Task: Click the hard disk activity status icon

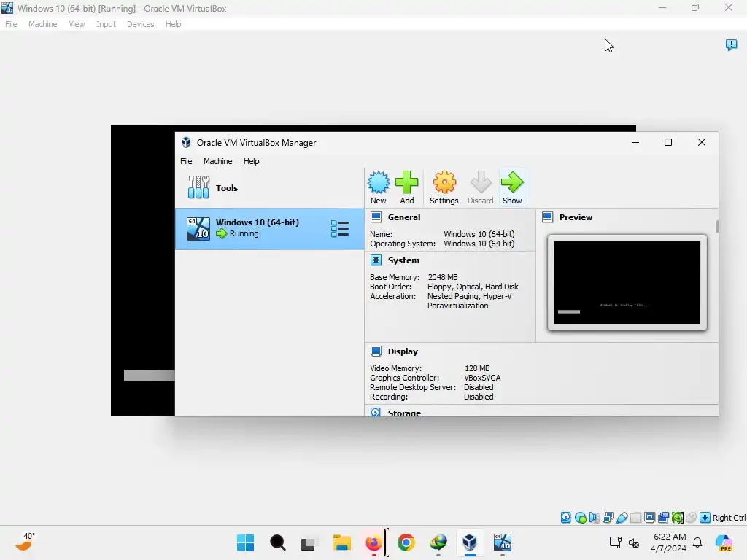Action: (566, 518)
